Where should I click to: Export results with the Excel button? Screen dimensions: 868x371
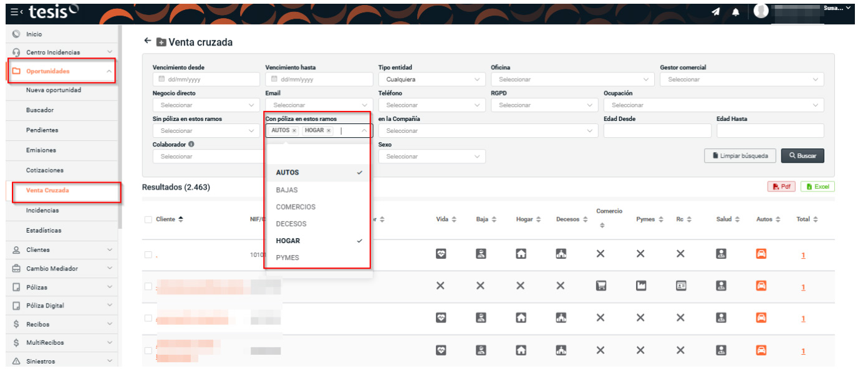tap(817, 186)
